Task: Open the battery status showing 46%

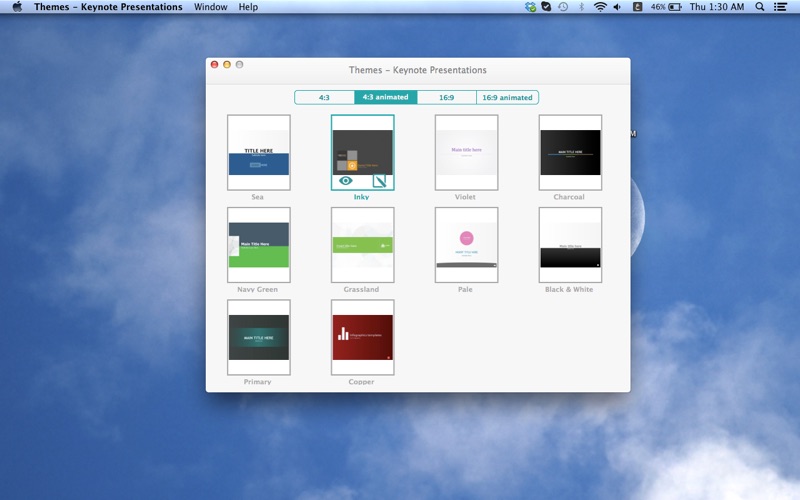Action: click(x=666, y=7)
